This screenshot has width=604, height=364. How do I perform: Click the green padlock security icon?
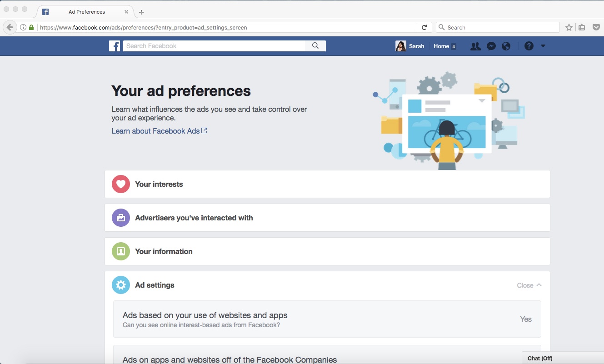coord(31,27)
